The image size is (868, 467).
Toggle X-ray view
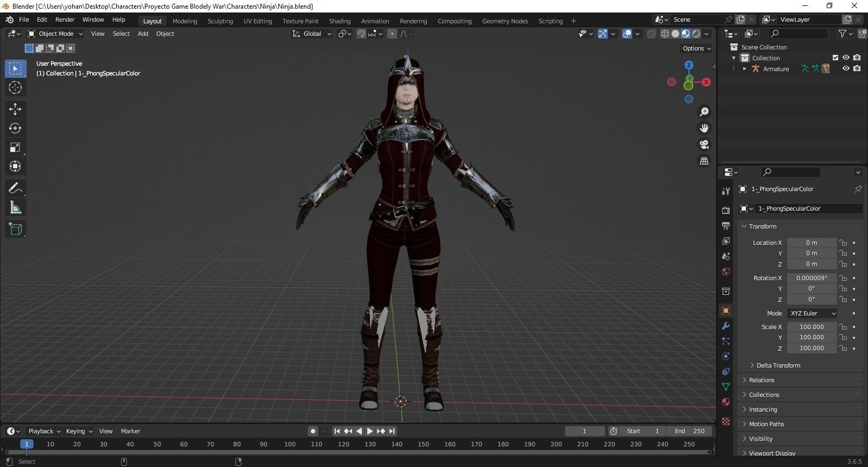click(x=651, y=34)
